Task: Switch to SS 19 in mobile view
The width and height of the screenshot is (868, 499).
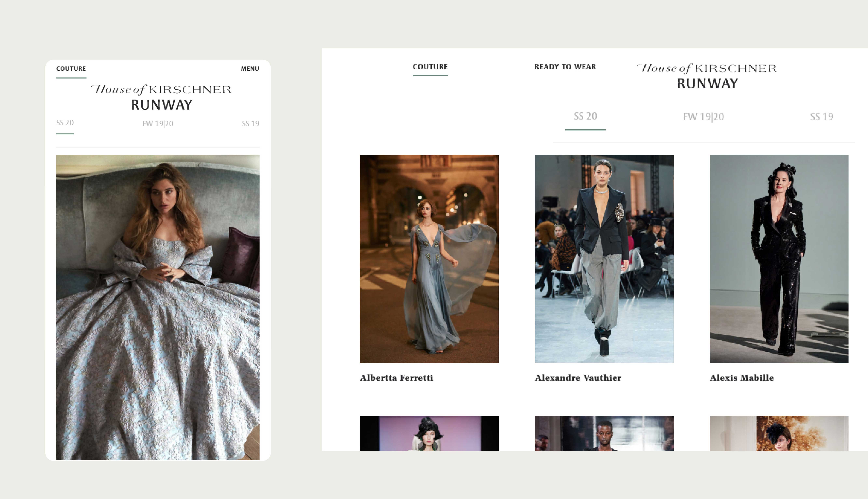Action: (x=250, y=124)
